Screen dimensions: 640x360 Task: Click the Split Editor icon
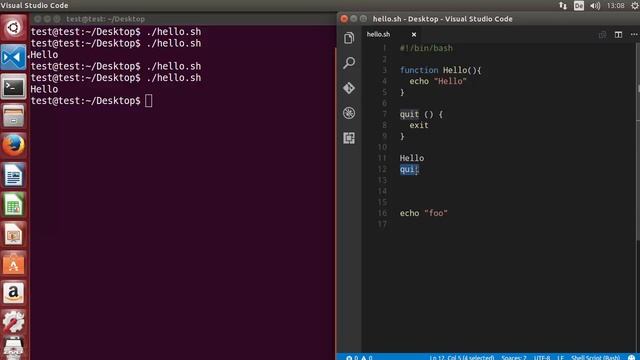pyautogui.click(x=618, y=35)
